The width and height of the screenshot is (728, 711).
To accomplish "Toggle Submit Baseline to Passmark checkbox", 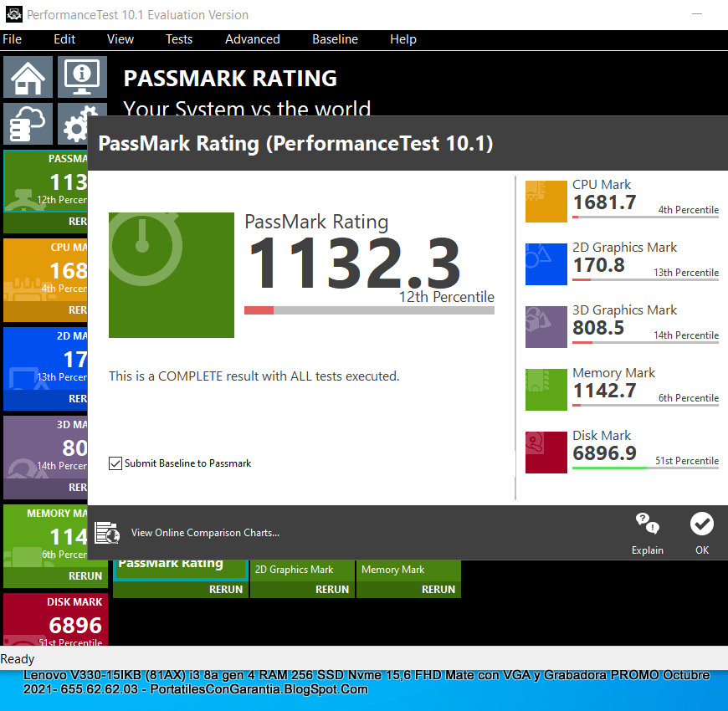I will point(115,463).
